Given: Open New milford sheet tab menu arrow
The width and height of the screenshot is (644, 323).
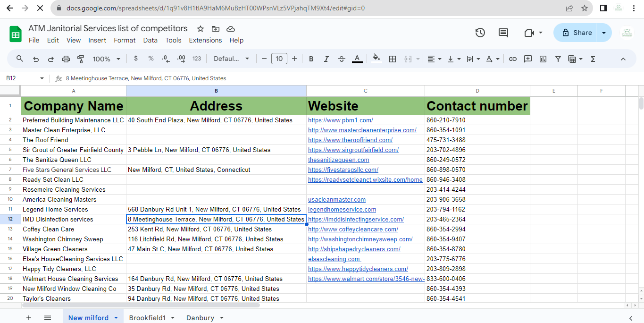Looking at the screenshot, I should click(116, 318).
